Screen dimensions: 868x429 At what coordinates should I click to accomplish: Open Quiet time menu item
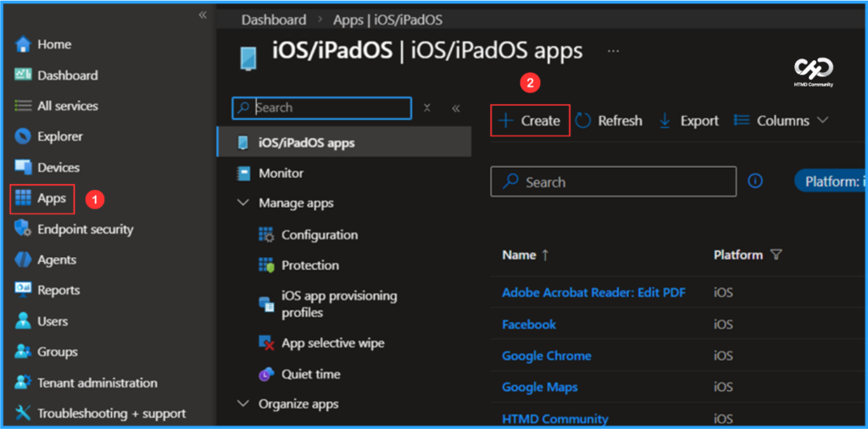click(x=310, y=374)
